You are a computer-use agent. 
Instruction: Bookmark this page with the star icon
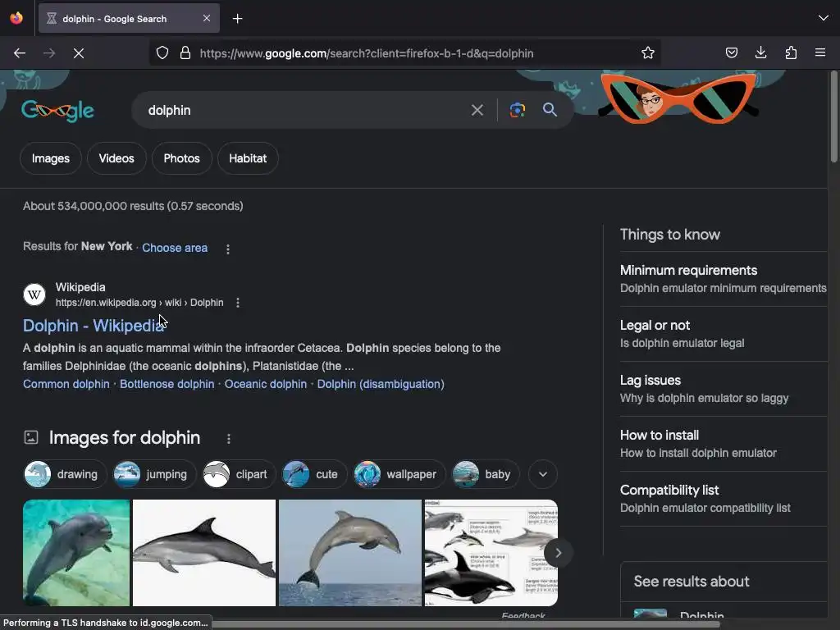pyautogui.click(x=648, y=52)
